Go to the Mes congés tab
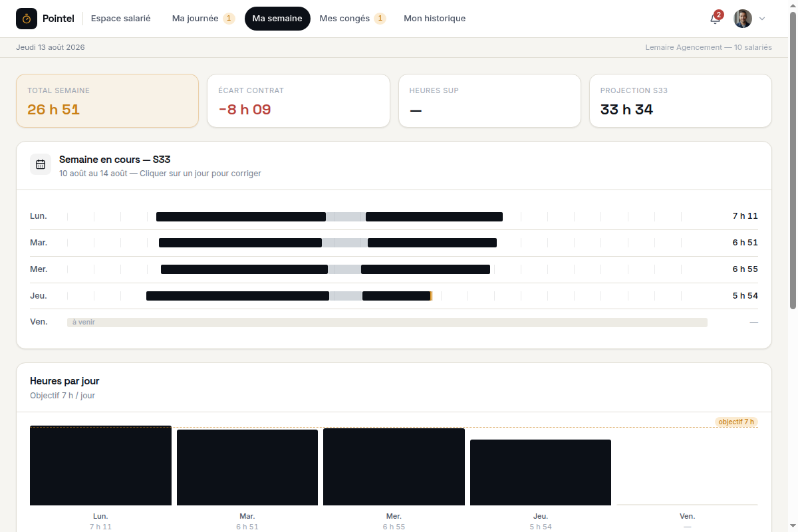Screen dimensions: 798x532 [352, 19]
